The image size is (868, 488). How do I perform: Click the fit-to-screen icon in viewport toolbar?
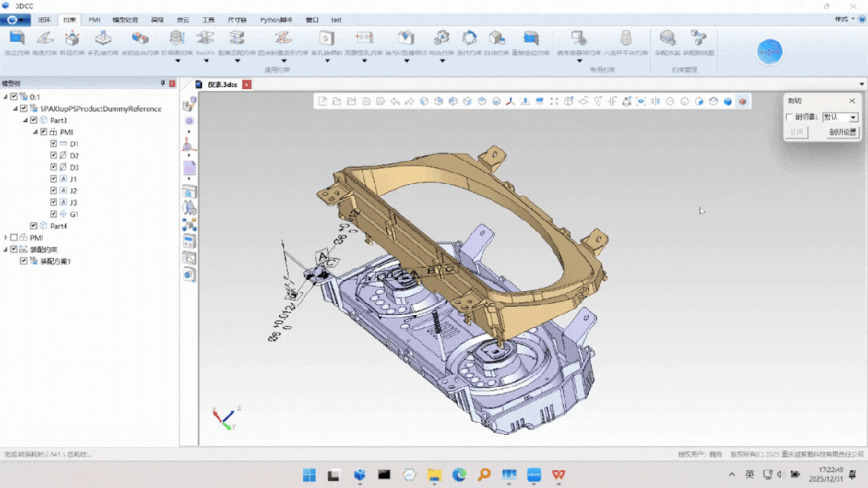[554, 101]
